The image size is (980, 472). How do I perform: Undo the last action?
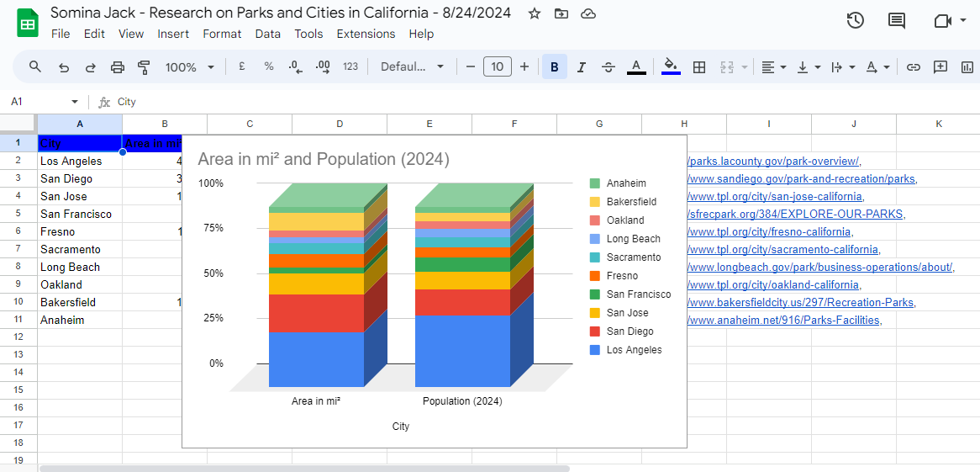pyautogui.click(x=64, y=67)
